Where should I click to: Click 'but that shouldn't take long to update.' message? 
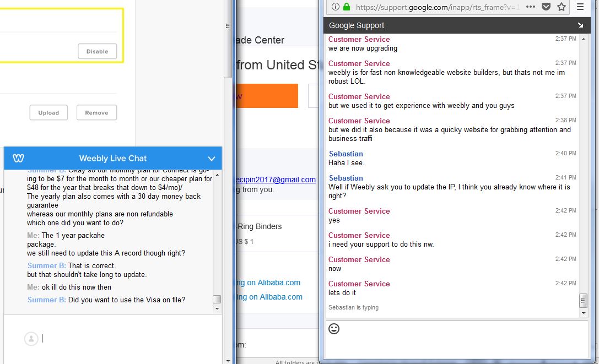87,275
